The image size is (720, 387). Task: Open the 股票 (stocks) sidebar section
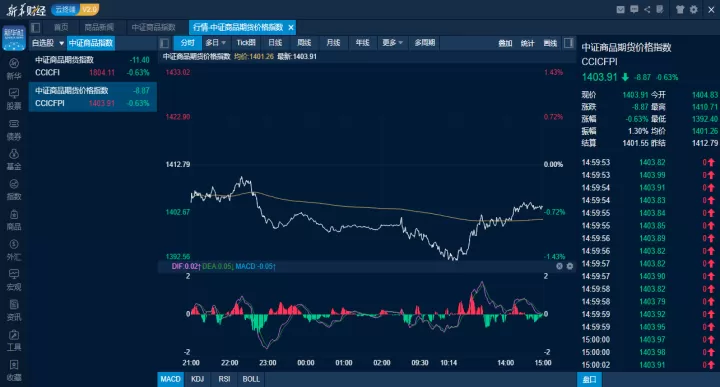pos(14,99)
